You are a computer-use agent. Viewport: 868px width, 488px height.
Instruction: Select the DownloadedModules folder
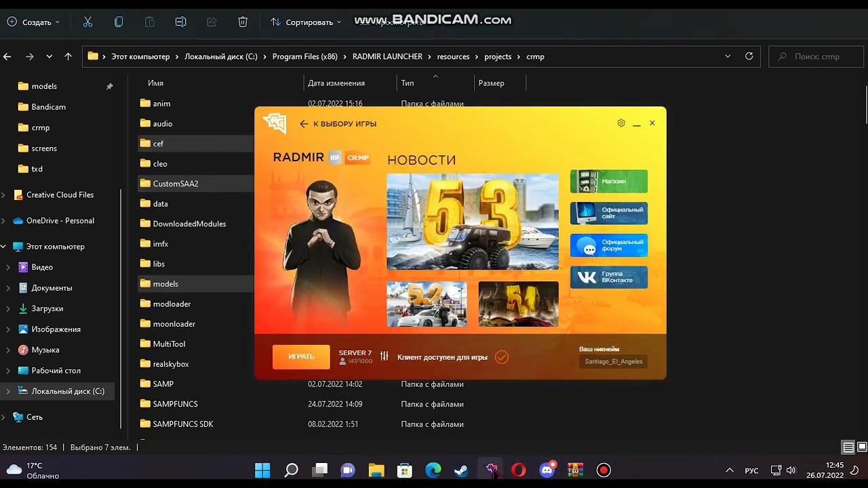pos(189,224)
